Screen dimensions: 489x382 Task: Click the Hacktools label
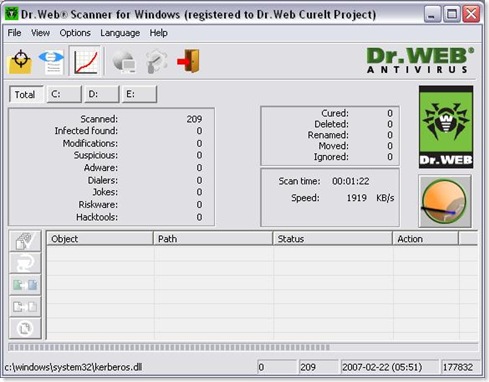point(97,217)
